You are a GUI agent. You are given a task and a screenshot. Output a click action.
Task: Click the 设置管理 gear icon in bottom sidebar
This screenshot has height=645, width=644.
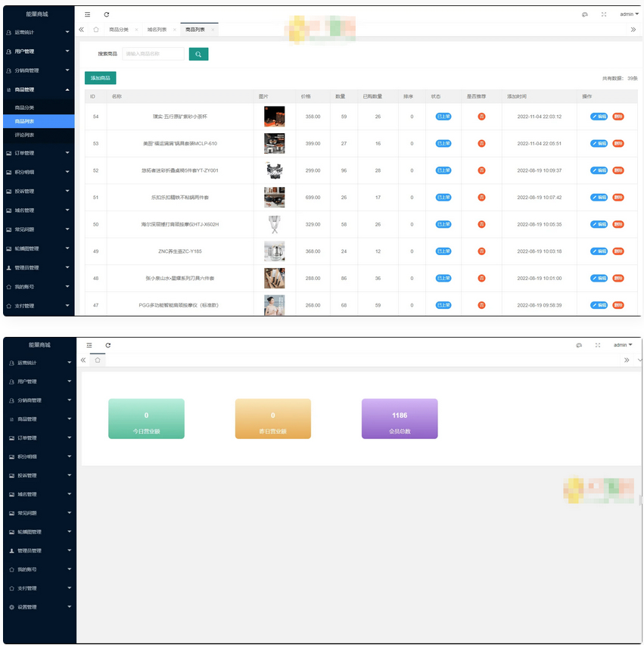click(x=11, y=608)
